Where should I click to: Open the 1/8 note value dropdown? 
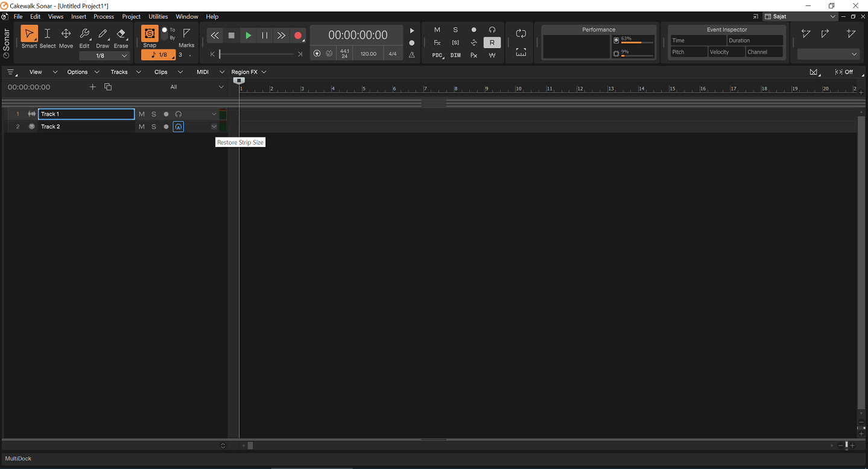105,55
